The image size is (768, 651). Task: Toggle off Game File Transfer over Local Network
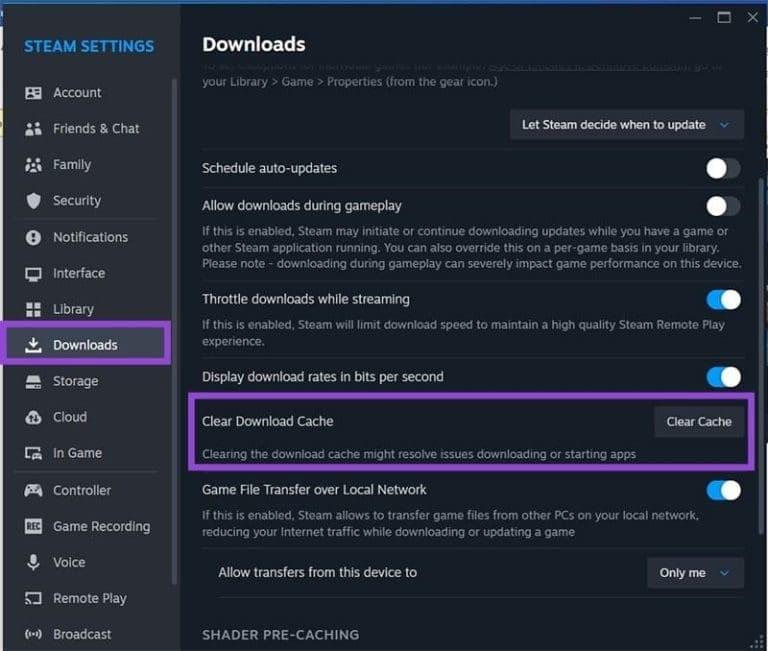[722, 490]
